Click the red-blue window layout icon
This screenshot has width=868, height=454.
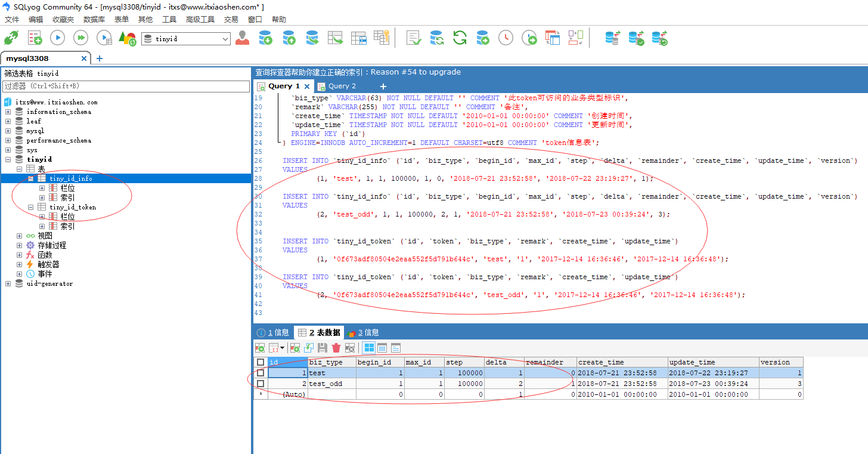[x=553, y=38]
